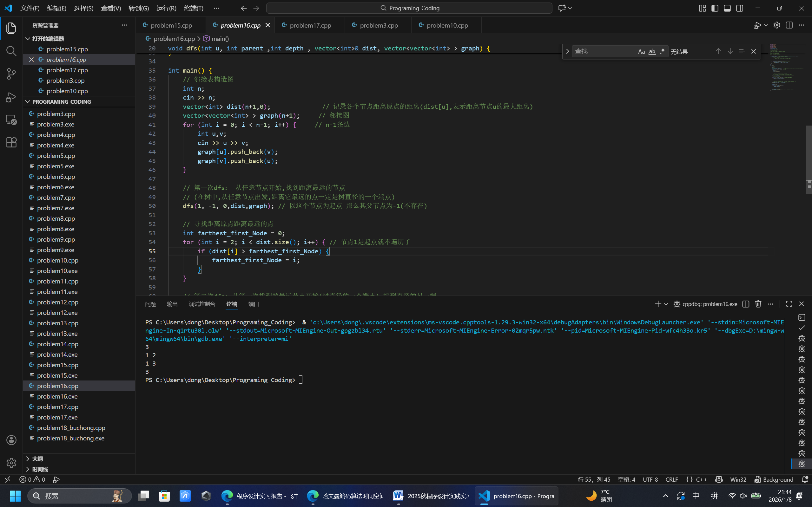This screenshot has height=507, width=812.
Task: Toggle Match Case in find widget
Action: click(641, 51)
